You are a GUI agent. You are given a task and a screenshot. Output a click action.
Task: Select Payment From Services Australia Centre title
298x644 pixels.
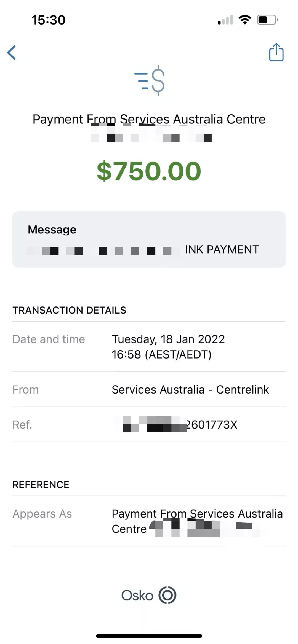(x=149, y=119)
